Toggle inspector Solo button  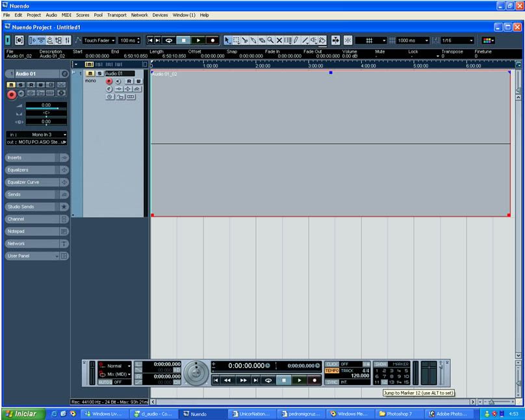coord(20,85)
